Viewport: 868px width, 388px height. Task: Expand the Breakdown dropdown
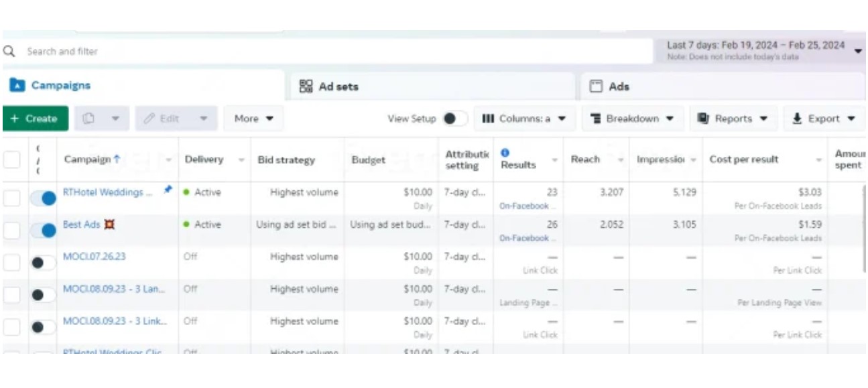(x=632, y=119)
